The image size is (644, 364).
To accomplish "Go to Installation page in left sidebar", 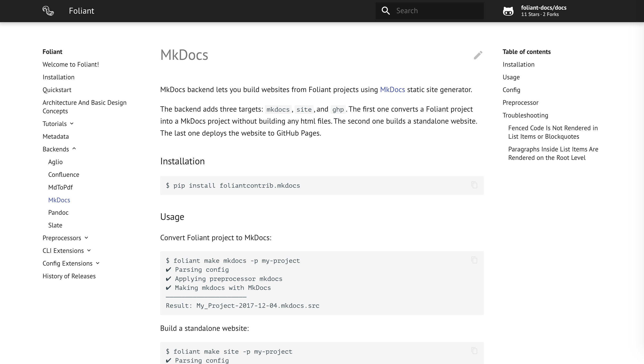I will [59, 77].
